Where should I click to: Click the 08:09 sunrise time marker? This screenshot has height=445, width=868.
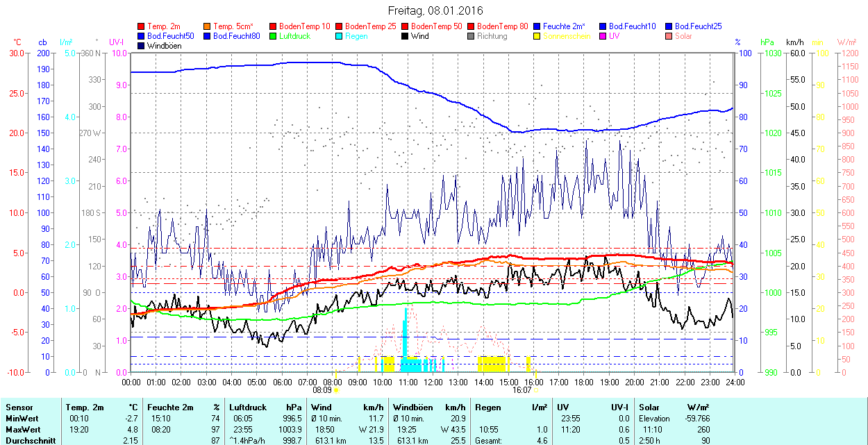pyautogui.click(x=323, y=390)
